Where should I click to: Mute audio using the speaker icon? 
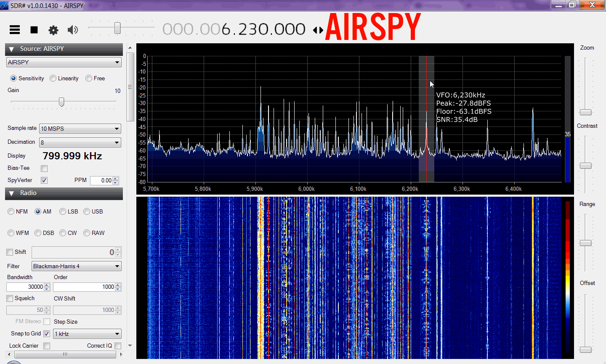(x=73, y=29)
